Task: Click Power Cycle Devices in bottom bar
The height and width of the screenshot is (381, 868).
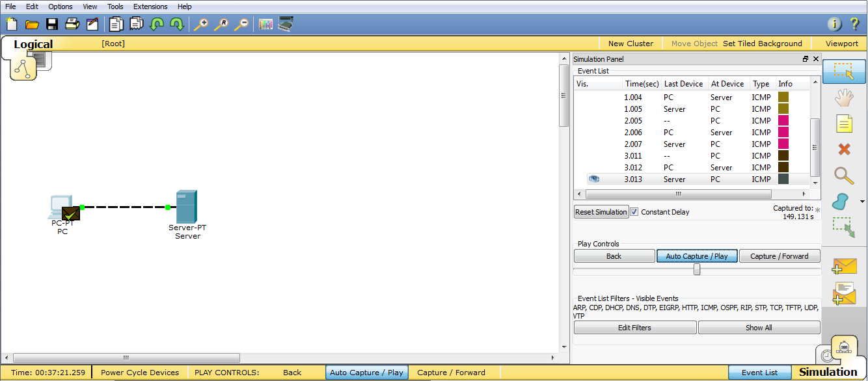Action: coord(140,373)
